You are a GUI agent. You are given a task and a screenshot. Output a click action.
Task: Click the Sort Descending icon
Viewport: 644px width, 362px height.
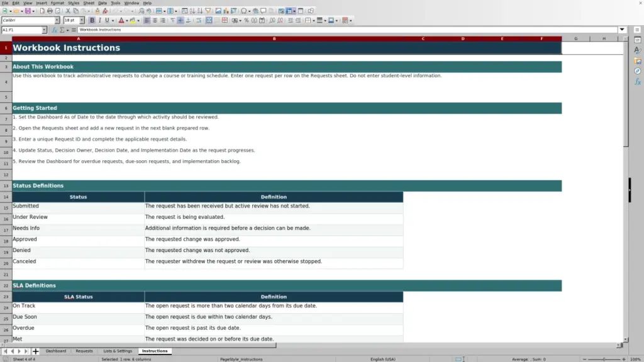pos(199,11)
